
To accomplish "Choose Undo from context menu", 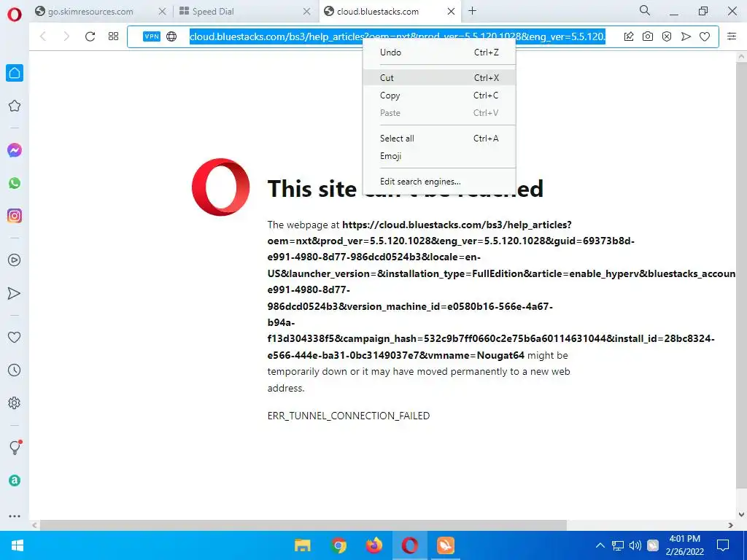I will (439, 52).
